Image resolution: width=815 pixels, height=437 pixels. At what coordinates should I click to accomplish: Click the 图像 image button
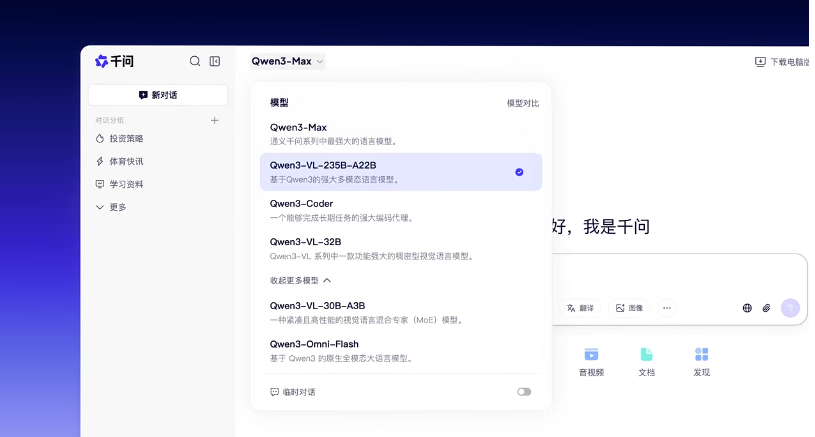point(629,308)
